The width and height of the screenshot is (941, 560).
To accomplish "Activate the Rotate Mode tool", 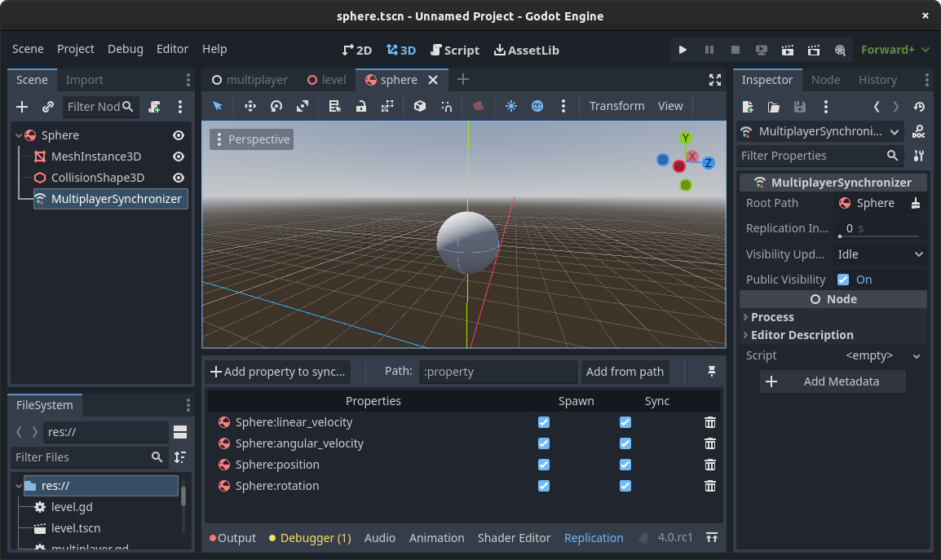I will (x=276, y=106).
